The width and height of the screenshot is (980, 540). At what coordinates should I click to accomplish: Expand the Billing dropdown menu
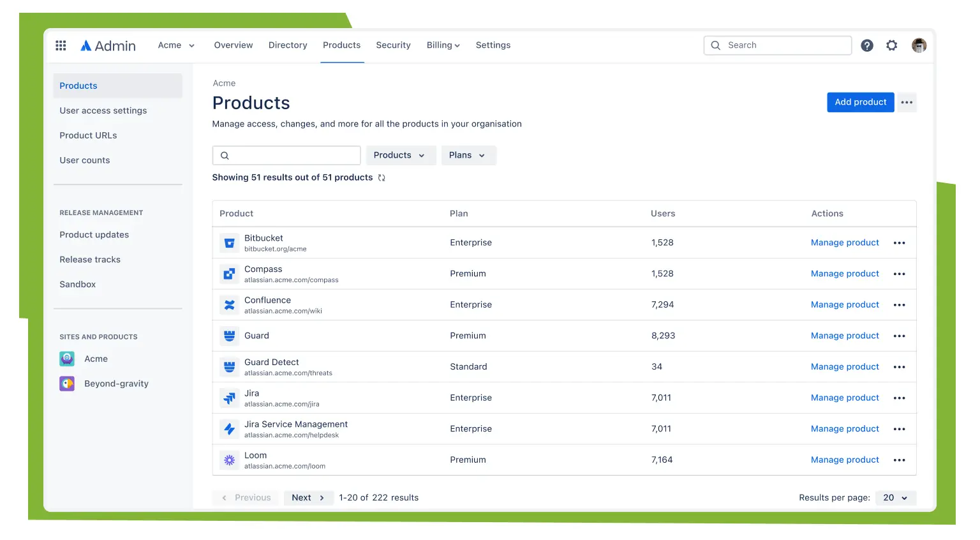click(x=443, y=45)
